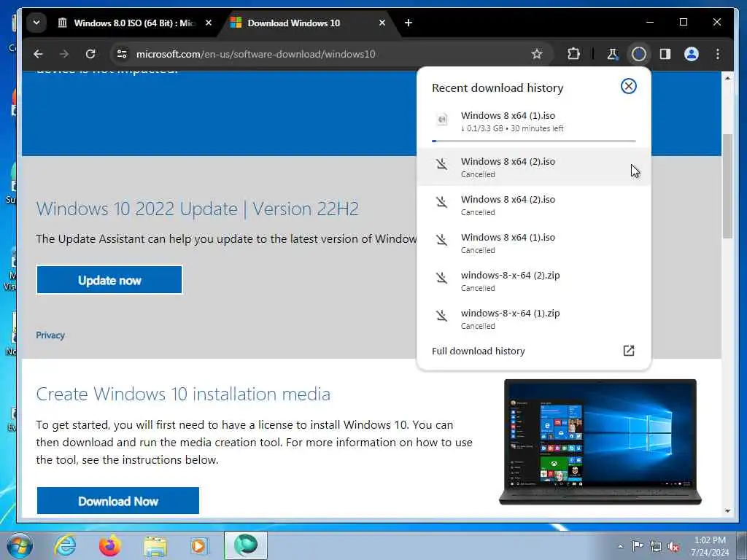The height and width of the screenshot is (560, 747).
Task: Close the Windows 8.0 ISO tab
Action: [208, 23]
